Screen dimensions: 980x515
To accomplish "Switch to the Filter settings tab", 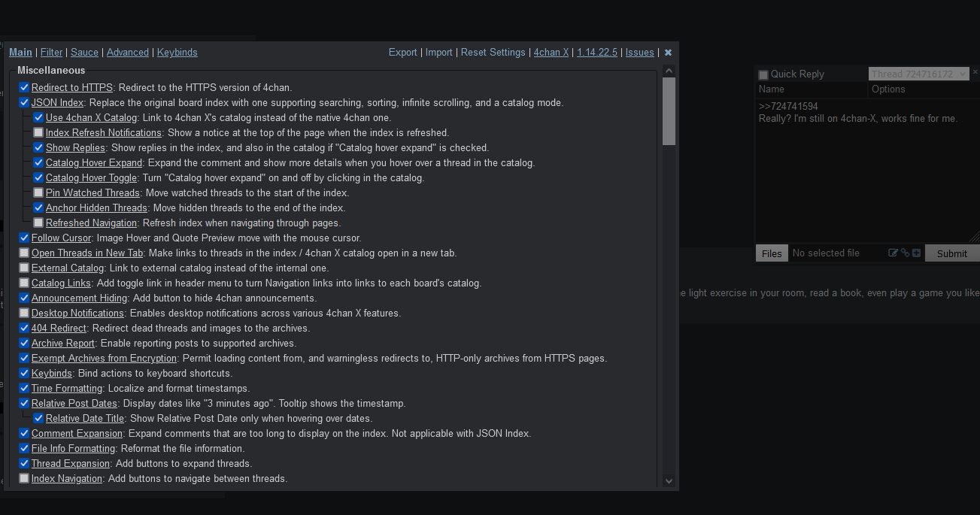I will tap(51, 53).
